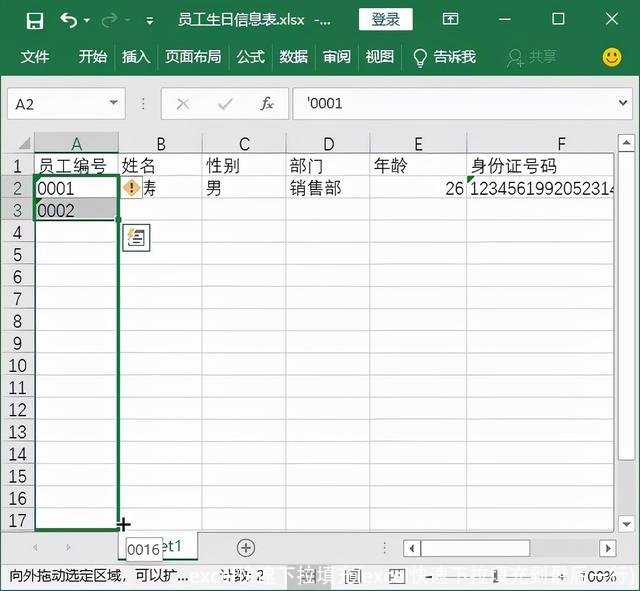
Task: Click the 告诉我 lightbulb search box
Action: (444, 57)
